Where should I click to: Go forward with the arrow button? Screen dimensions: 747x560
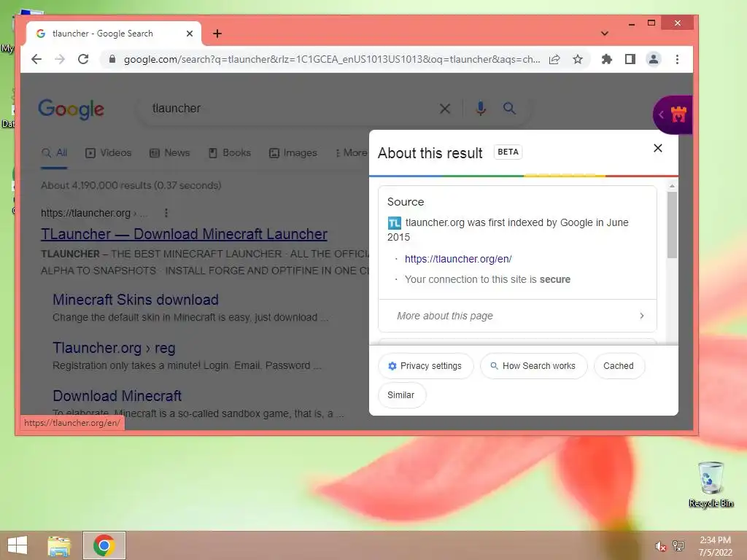tap(60, 59)
